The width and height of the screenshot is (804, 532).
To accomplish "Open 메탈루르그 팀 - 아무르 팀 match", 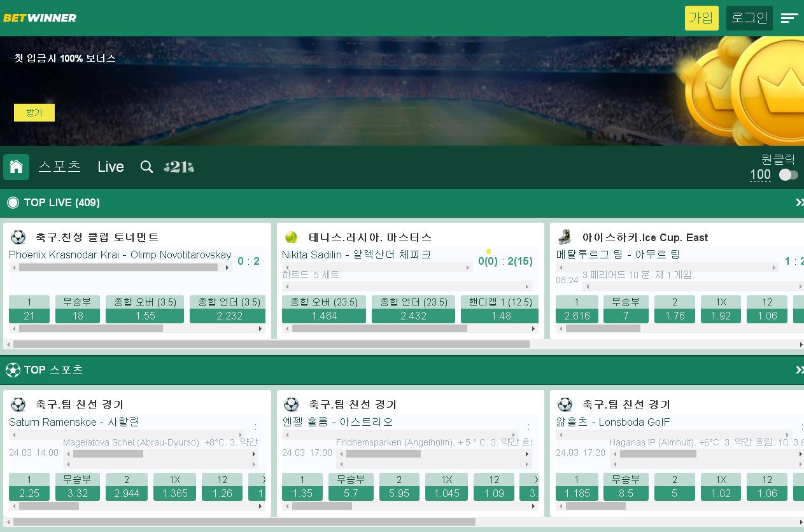I will [618, 255].
